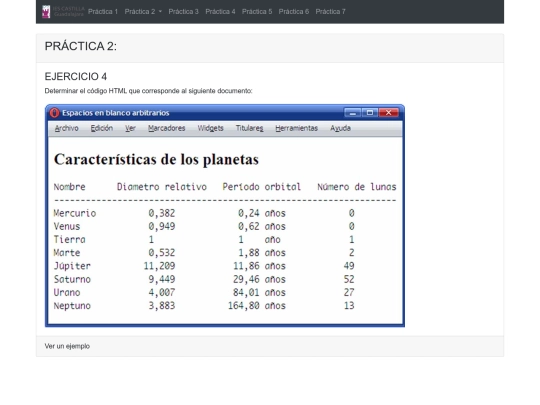Image resolution: width=540 pixels, height=405 pixels.
Task: Click the IES Castilla logo icon
Action: 46,11
